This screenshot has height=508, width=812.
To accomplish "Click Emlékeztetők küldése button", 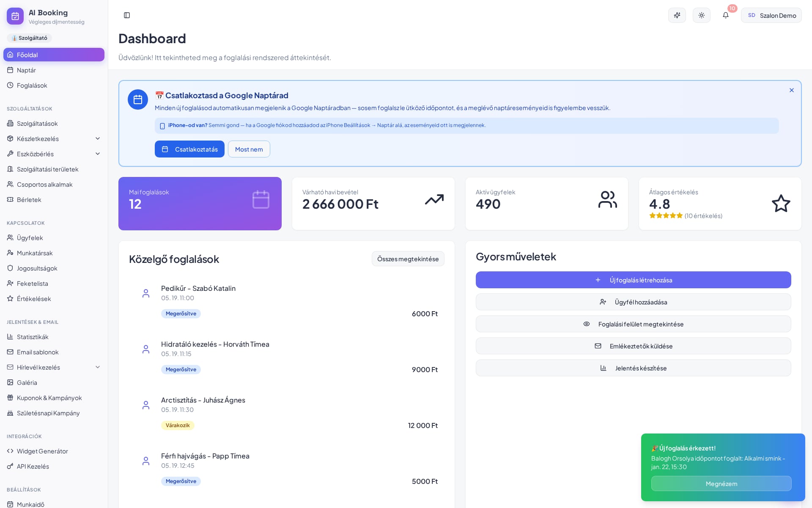I will [634, 346].
